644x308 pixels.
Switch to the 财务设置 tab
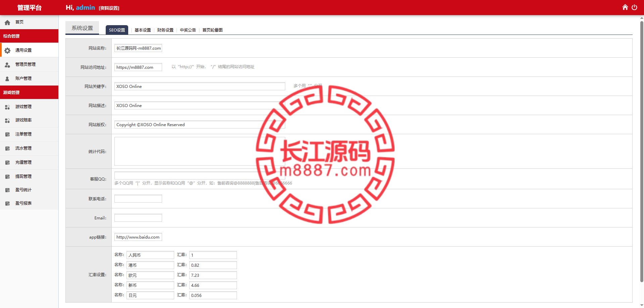(x=165, y=30)
